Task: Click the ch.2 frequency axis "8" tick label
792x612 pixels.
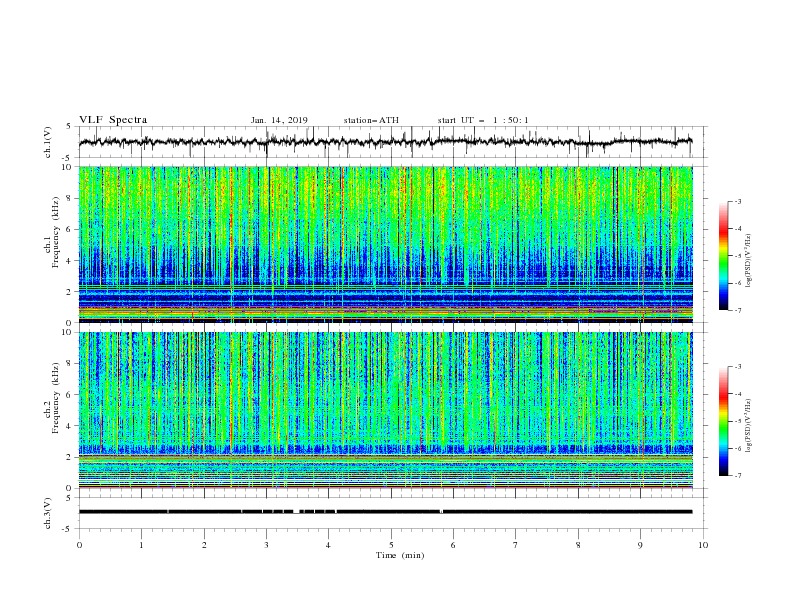Action: 70,364
